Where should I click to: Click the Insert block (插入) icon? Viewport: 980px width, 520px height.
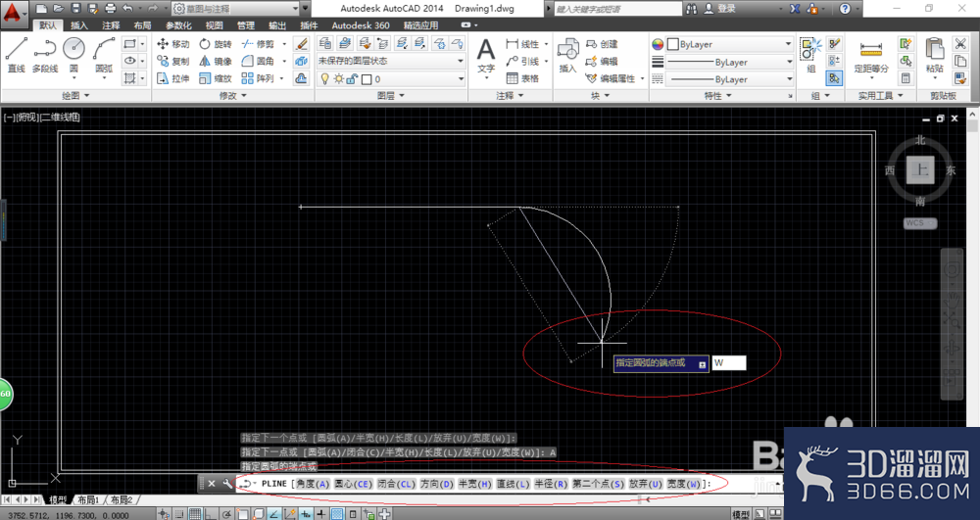[x=567, y=55]
